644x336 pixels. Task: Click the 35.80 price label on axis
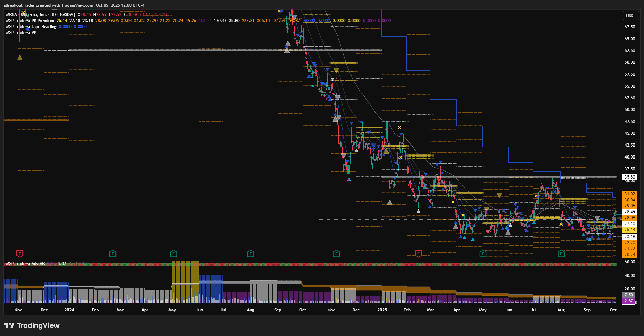(x=630, y=177)
